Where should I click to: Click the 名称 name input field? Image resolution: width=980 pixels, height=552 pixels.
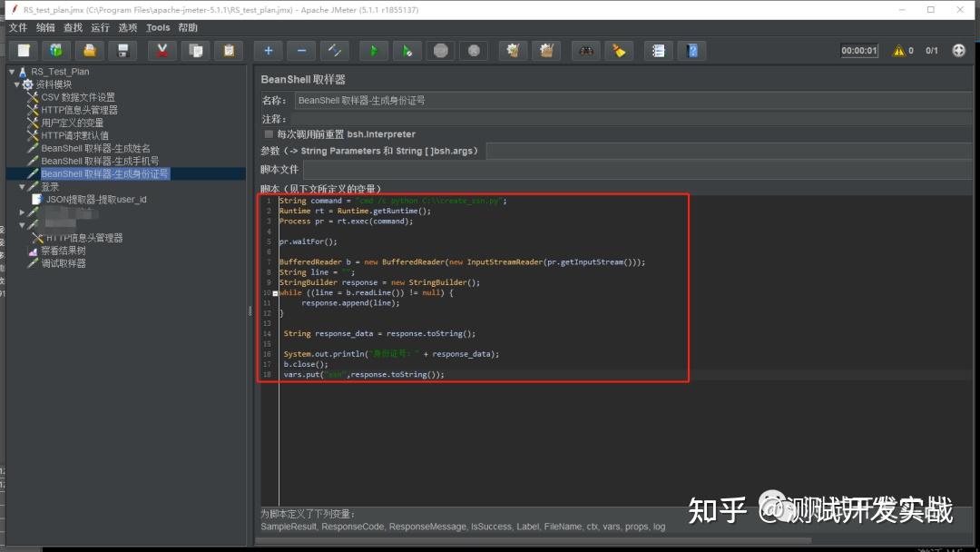click(633, 100)
